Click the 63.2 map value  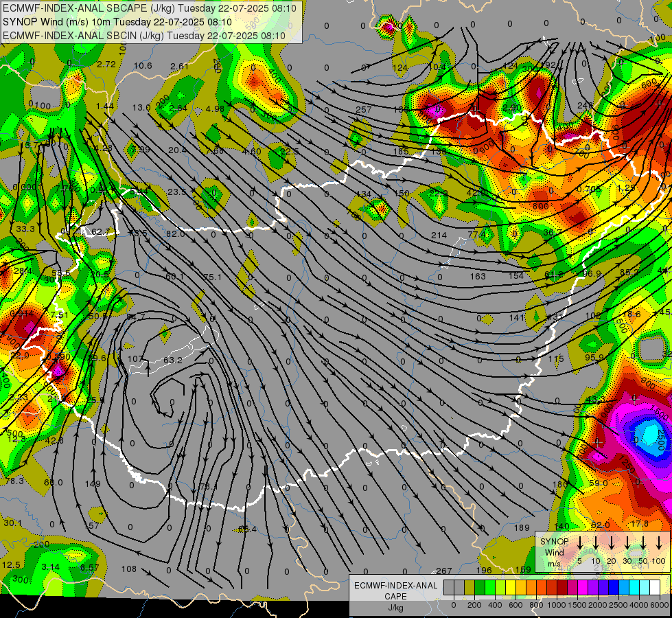click(173, 360)
